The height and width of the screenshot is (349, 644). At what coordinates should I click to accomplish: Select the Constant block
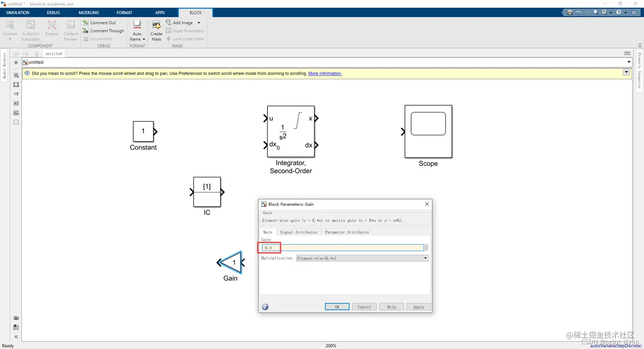coord(143,131)
